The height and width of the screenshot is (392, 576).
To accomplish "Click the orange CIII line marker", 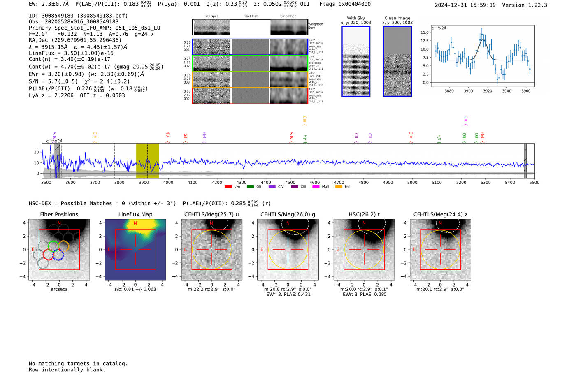I will click(304, 121).
